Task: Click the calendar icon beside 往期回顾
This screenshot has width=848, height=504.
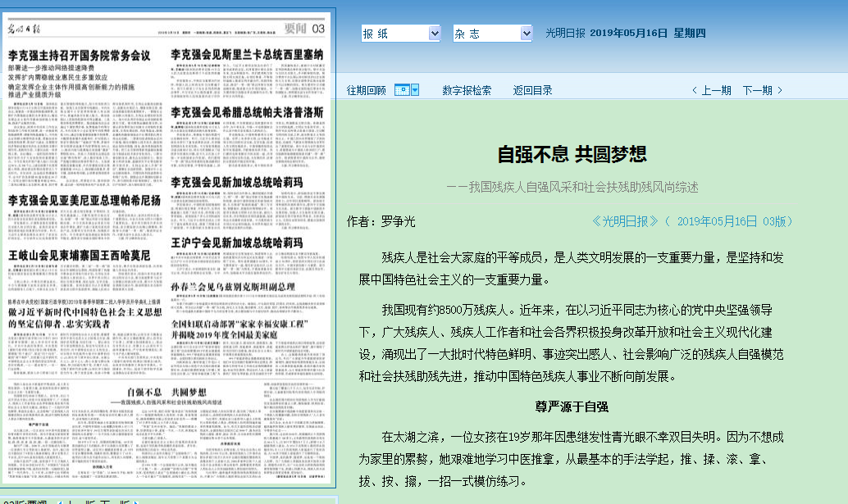Action: pos(402,90)
